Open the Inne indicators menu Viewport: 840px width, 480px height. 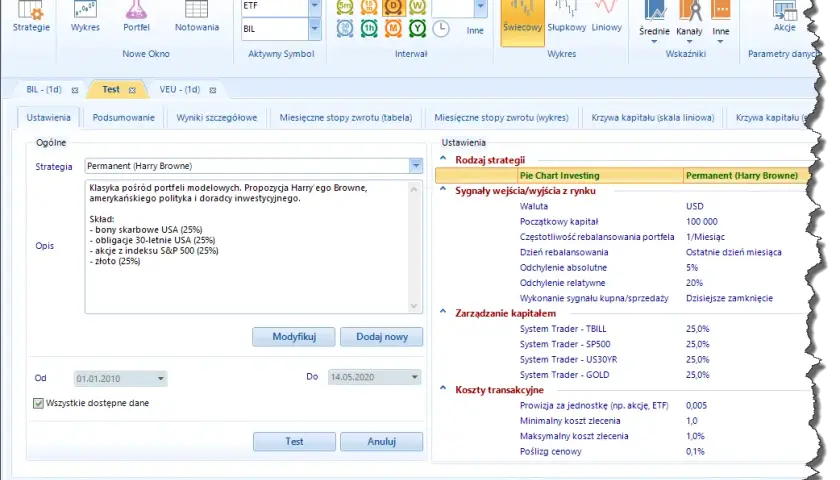click(x=721, y=21)
